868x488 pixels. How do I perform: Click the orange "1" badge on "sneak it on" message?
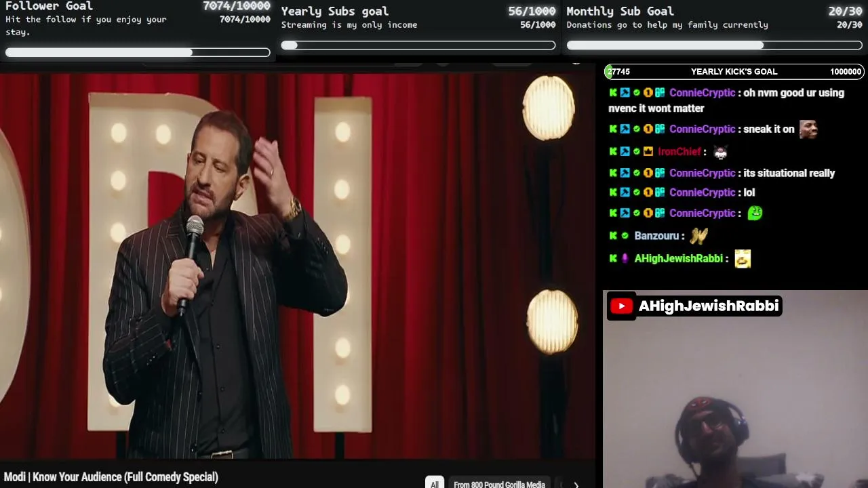click(x=648, y=129)
